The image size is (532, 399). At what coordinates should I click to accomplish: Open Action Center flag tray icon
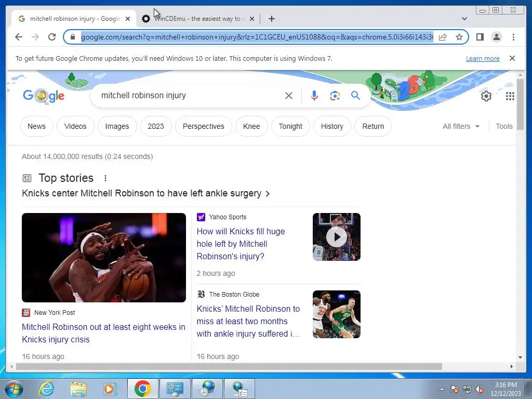pyautogui.click(x=454, y=390)
